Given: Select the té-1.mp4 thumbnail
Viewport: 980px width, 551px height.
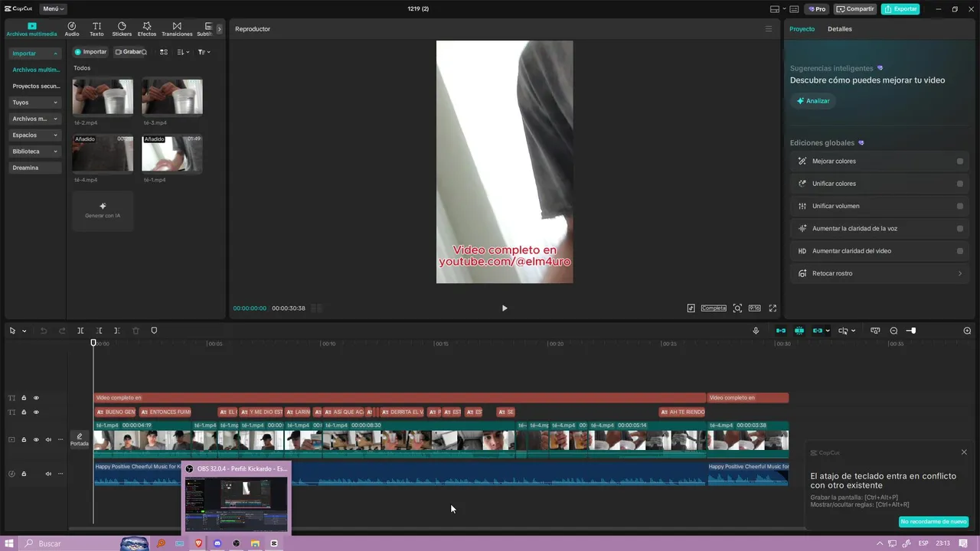Looking at the screenshot, I should pyautogui.click(x=172, y=153).
